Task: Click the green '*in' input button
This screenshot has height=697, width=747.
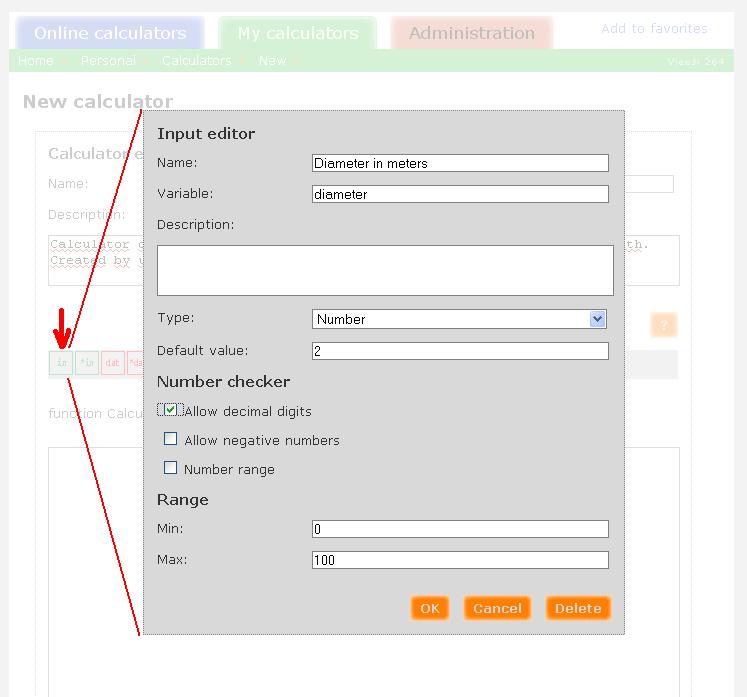Action: [87, 363]
